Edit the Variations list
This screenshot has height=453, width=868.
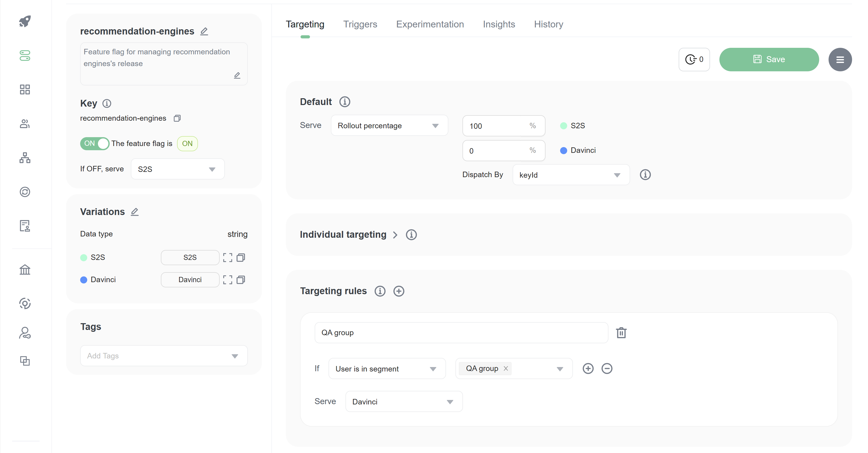pos(135,212)
